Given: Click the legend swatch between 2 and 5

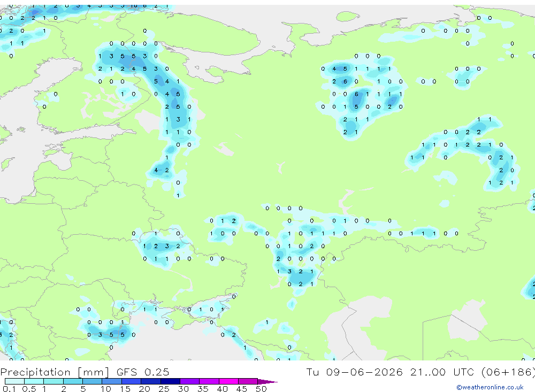Looking at the screenshot, I should [x=73, y=381].
